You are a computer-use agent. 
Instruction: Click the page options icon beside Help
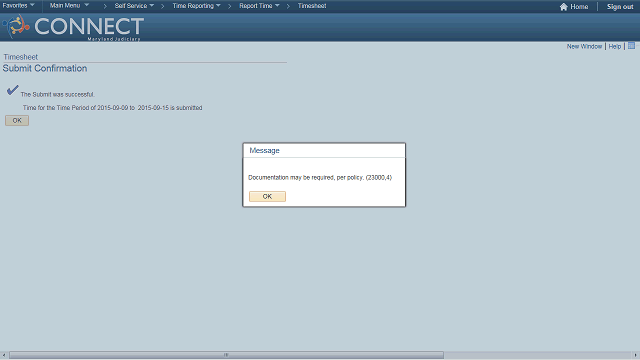[631, 46]
